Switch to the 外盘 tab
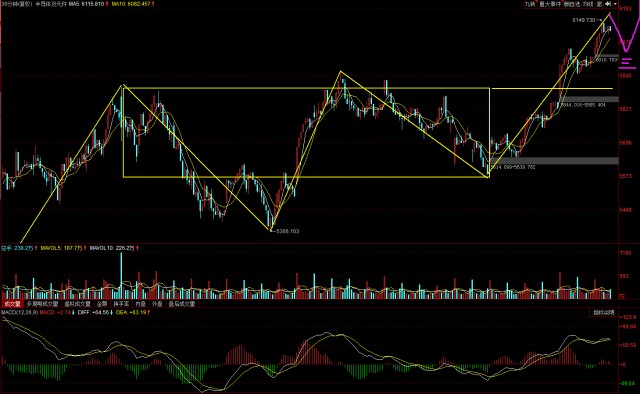Screen dimensions: 640x394 pos(157,304)
